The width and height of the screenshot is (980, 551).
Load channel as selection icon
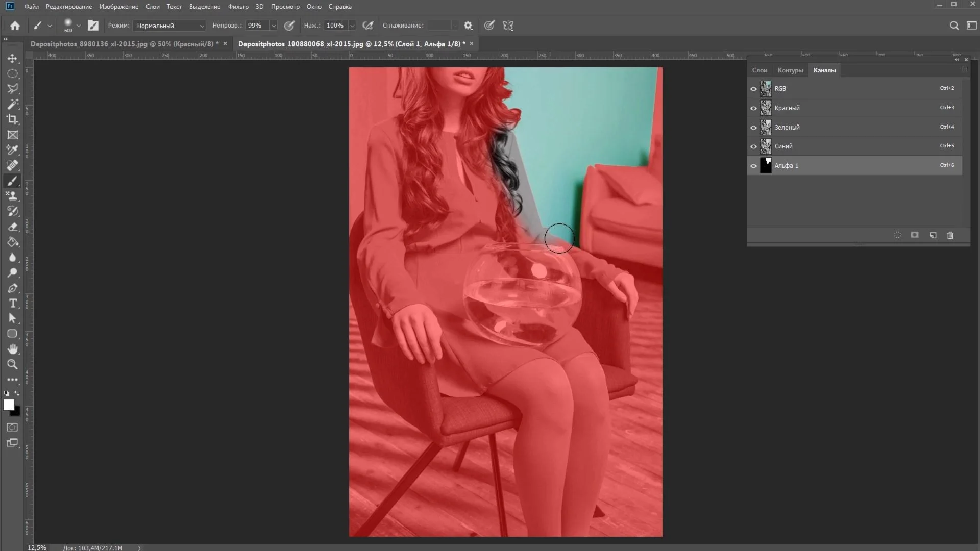click(x=897, y=235)
